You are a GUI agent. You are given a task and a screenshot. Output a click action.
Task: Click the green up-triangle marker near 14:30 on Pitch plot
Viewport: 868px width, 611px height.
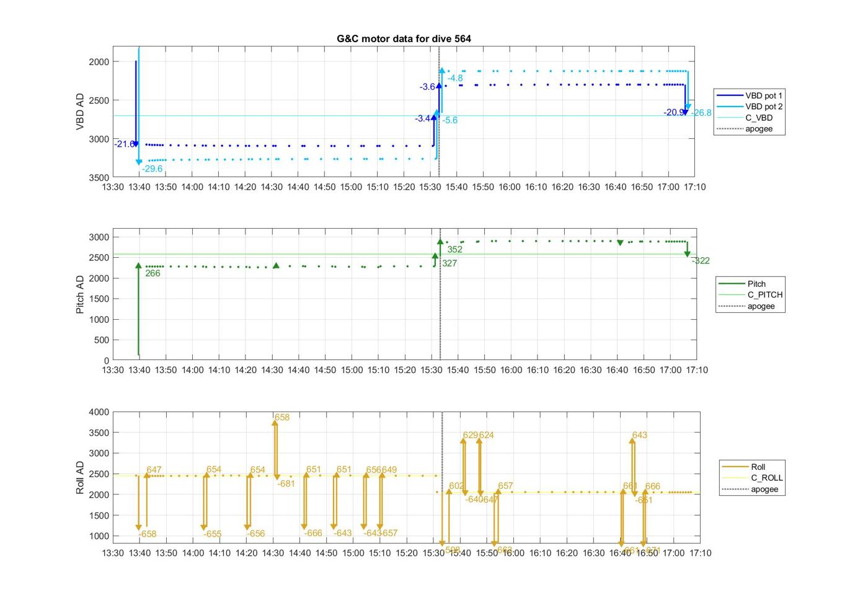276,266
